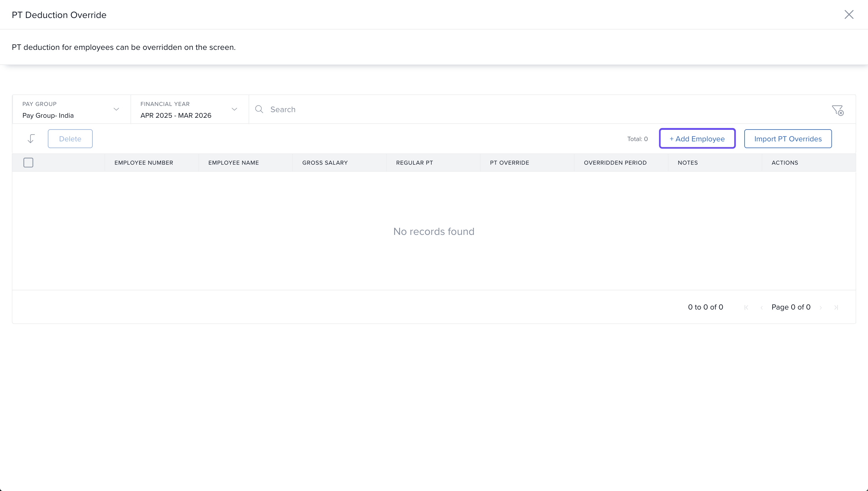This screenshot has width=868, height=491.
Task: Click the search magnifier icon
Action: coord(259,109)
